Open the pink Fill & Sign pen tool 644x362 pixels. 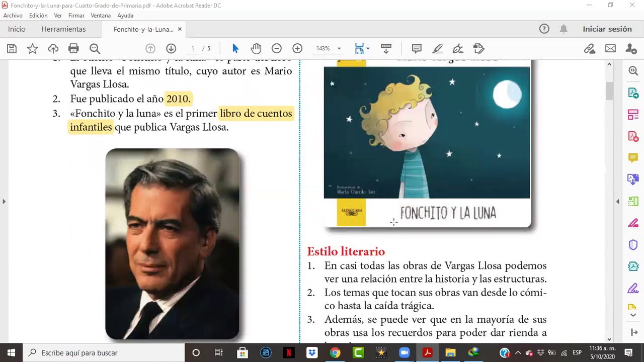click(x=633, y=223)
